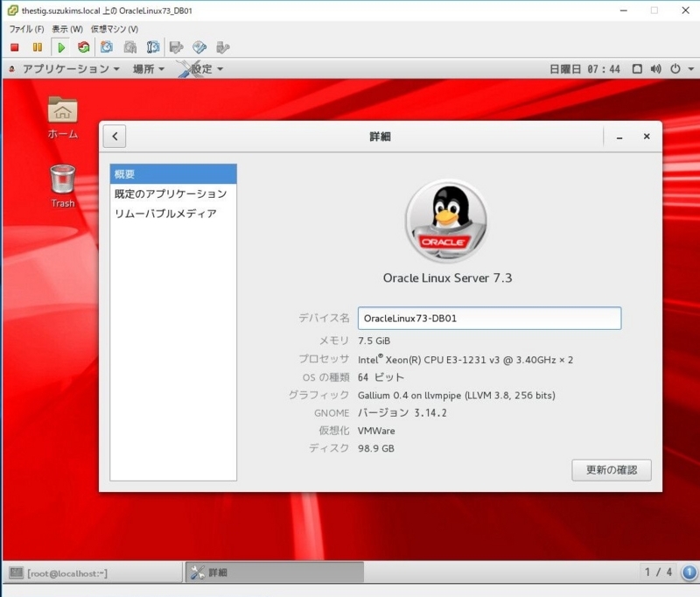This screenshot has height=597, width=700.
Task: Pause the virtual machine
Action: coord(38,47)
